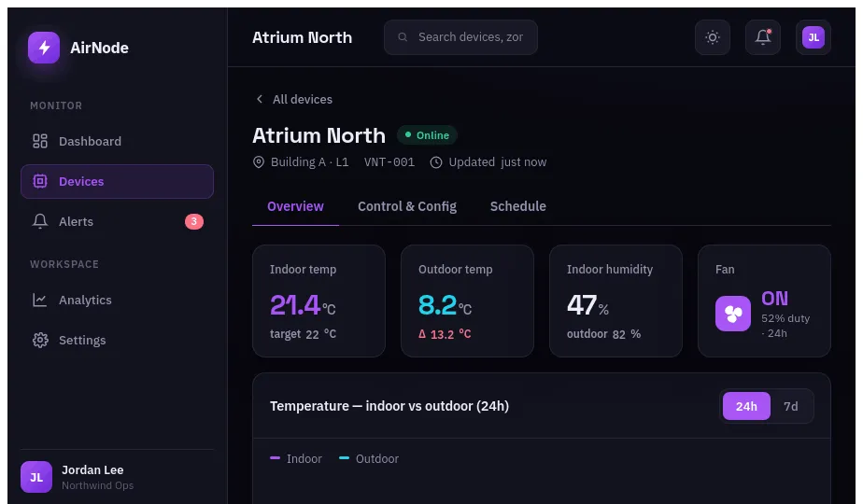Click the Alerts bell icon in sidebar
Viewport: 863px width, 504px height.
pyautogui.click(x=39, y=221)
